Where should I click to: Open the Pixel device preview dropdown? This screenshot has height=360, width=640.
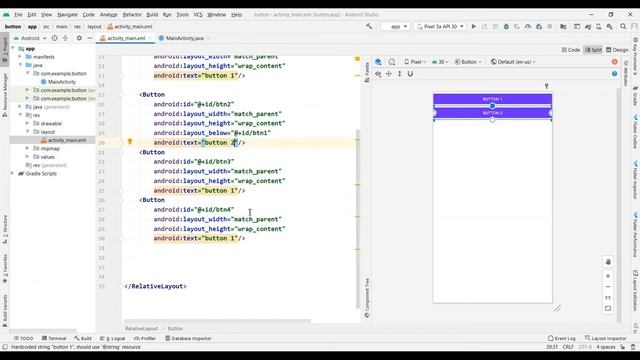415,62
